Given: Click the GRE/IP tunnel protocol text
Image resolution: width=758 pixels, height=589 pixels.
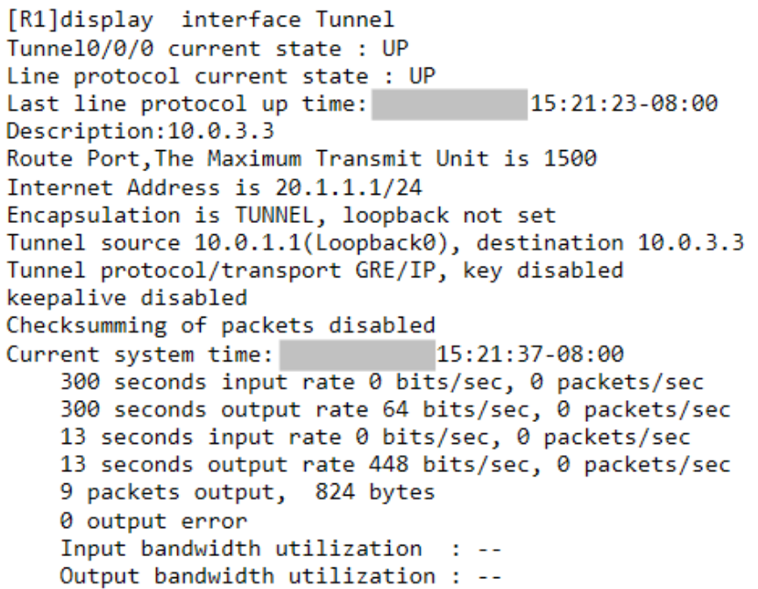Looking at the screenshot, I should click(395, 270).
